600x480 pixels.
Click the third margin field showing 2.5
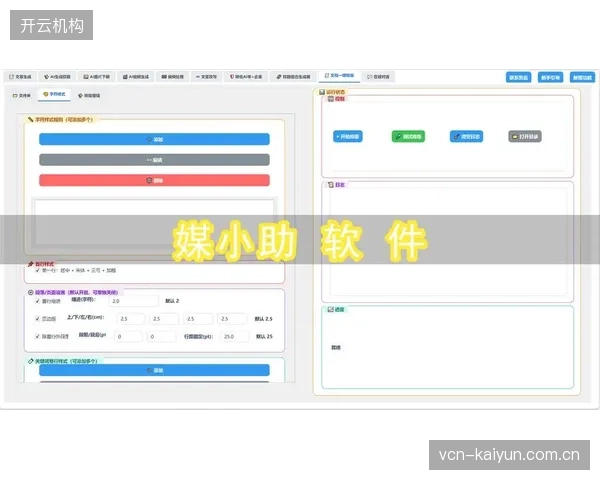click(x=198, y=319)
